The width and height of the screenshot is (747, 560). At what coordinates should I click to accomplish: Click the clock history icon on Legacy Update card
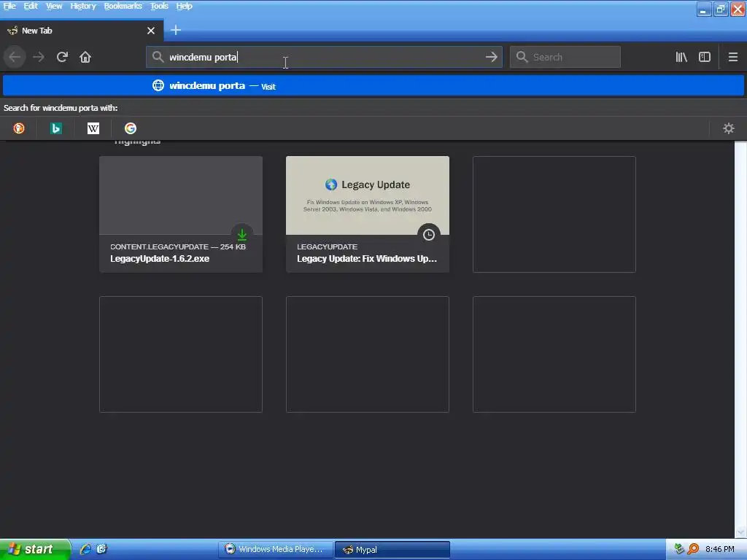(x=429, y=234)
